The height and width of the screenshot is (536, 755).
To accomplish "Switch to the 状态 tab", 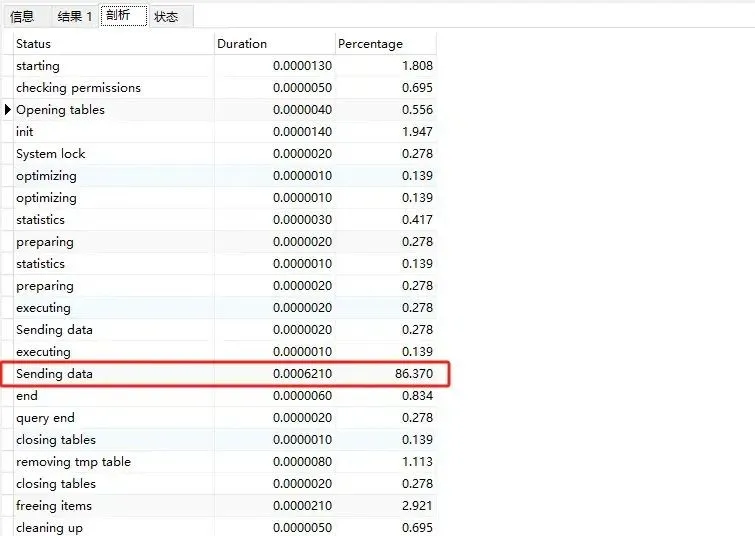I will point(167,16).
